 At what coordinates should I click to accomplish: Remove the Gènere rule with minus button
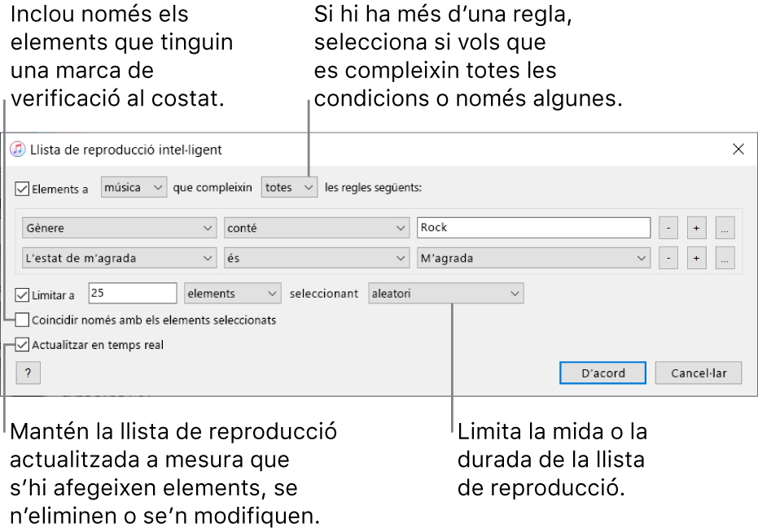(x=668, y=228)
